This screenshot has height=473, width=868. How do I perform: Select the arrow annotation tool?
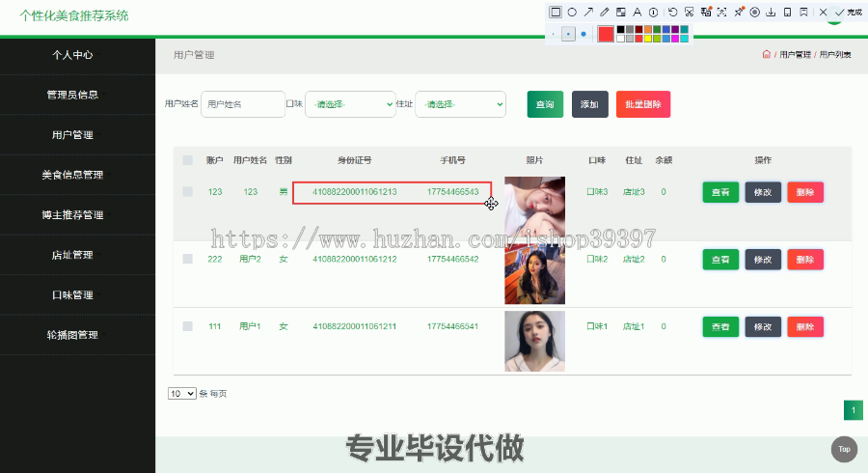click(x=588, y=13)
